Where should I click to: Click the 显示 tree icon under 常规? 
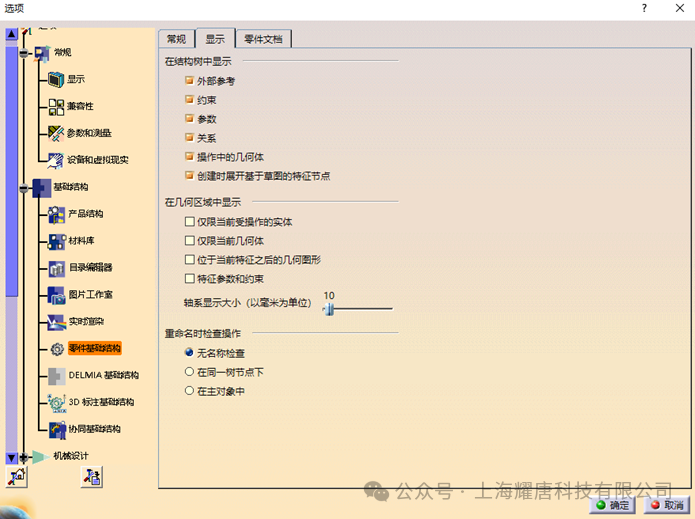[x=56, y=79]
